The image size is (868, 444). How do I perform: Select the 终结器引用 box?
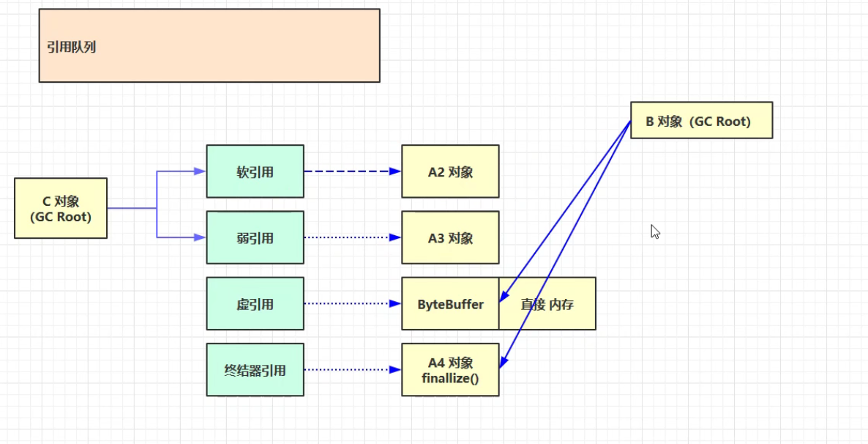(255, 369)
